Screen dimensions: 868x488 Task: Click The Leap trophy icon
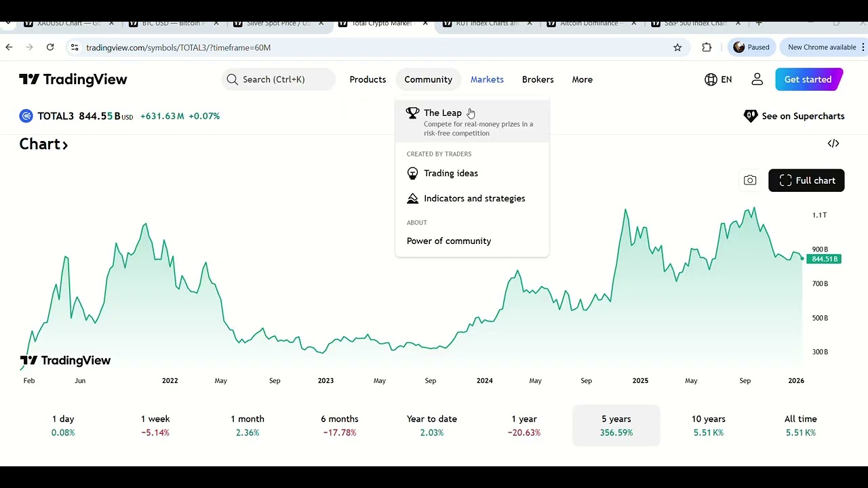[x=412, y=113]
